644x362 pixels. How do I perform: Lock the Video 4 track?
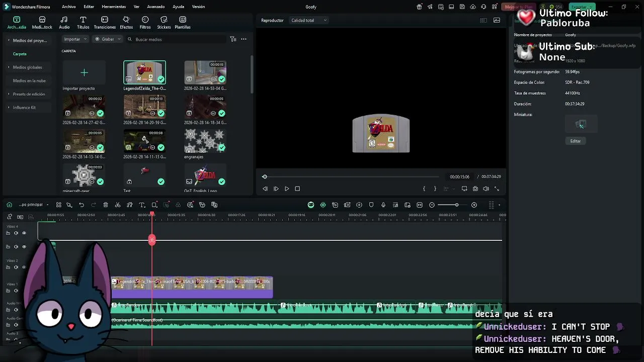[x=8, y=233]
